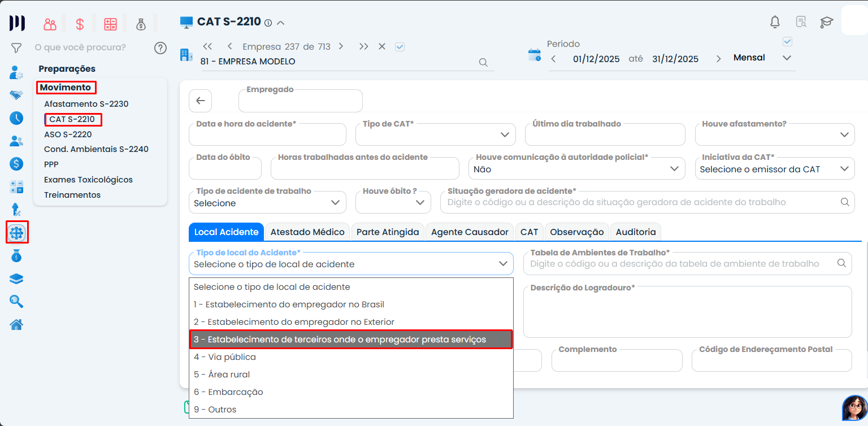Search companies with the magnifier icon
868x426 pixels.
click(483, 62)
